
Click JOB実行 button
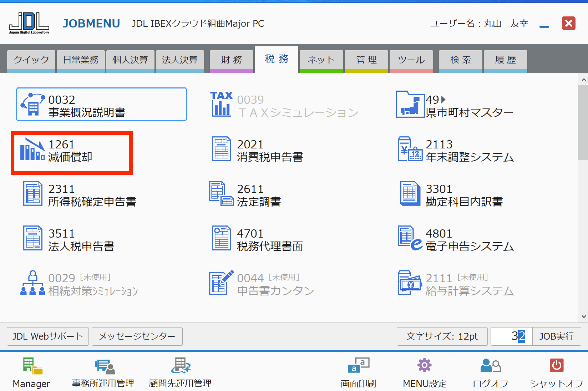click(x=557, y=336)
